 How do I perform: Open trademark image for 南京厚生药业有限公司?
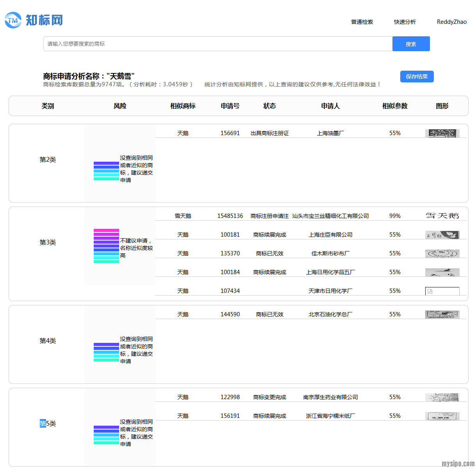pos(442,397)
